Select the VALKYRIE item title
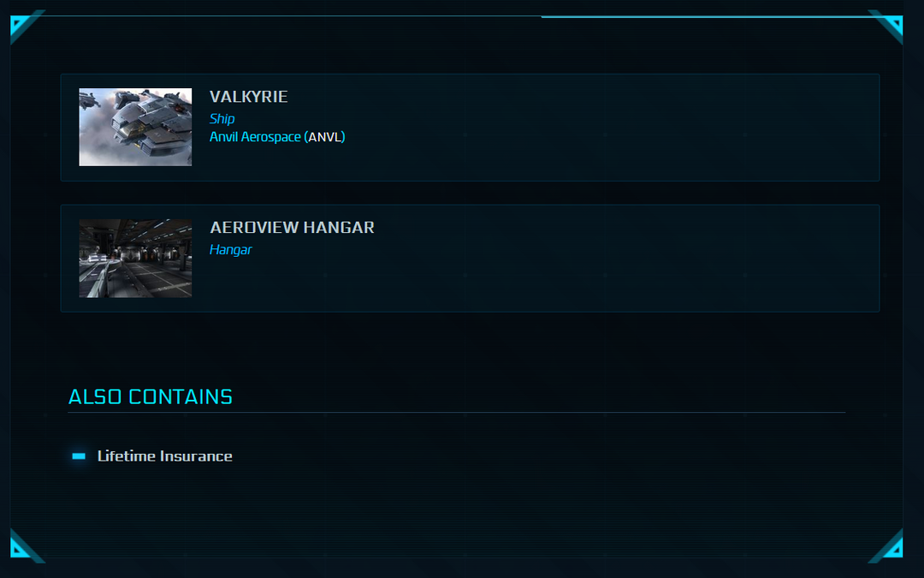This screenshot has width=924, height=578. click(x=248, y=97)
